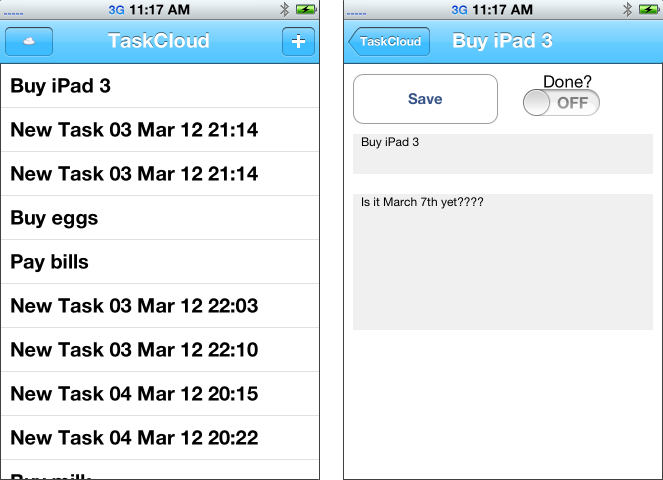Screen dimensions: 663x480
Task: Tap the cloud sync icon button
Action: (x=29, y=41)
